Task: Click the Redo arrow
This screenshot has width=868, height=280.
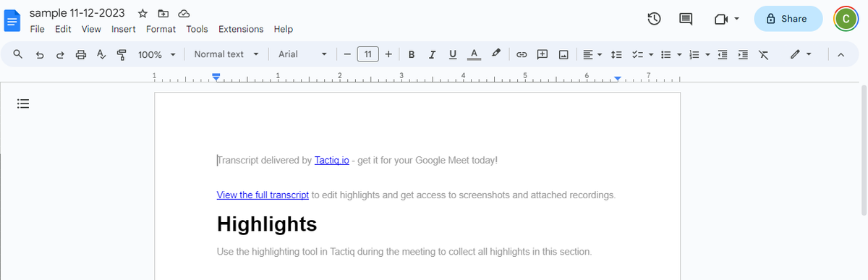Action: tap(60, 54)
